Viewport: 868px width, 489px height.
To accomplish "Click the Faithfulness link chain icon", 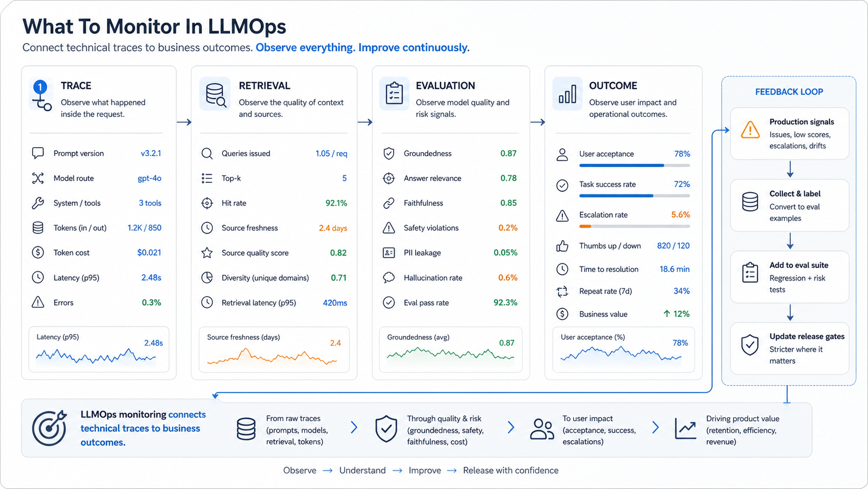I will coord(389,203).
